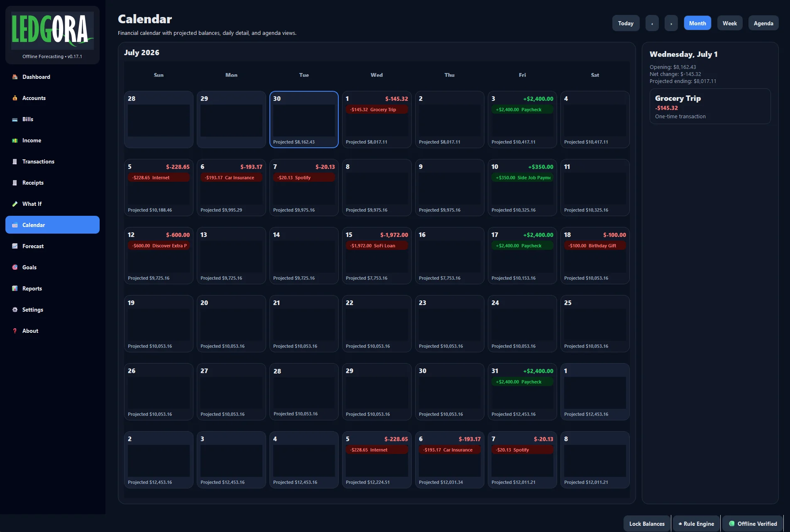
Task: Open the Grocery Trip detail card
Action: pyautogui.click(x=710, y=106)
